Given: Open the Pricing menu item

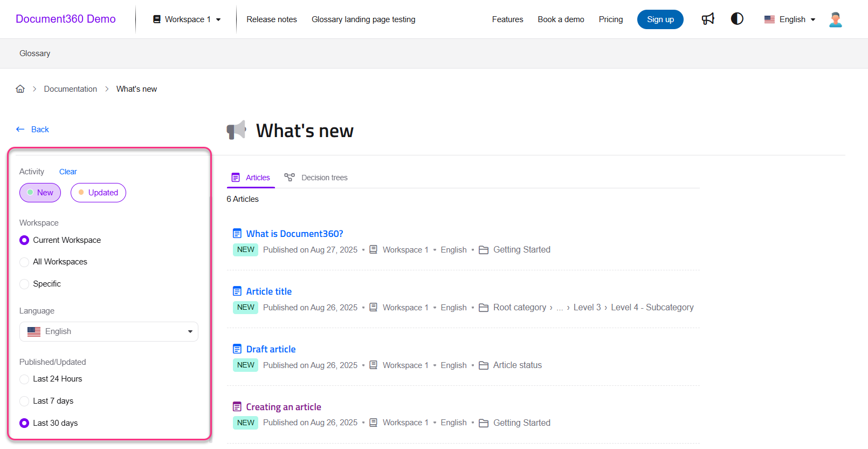Looking at the screenshot, I should pyautogui.click(x=611, y=19).
